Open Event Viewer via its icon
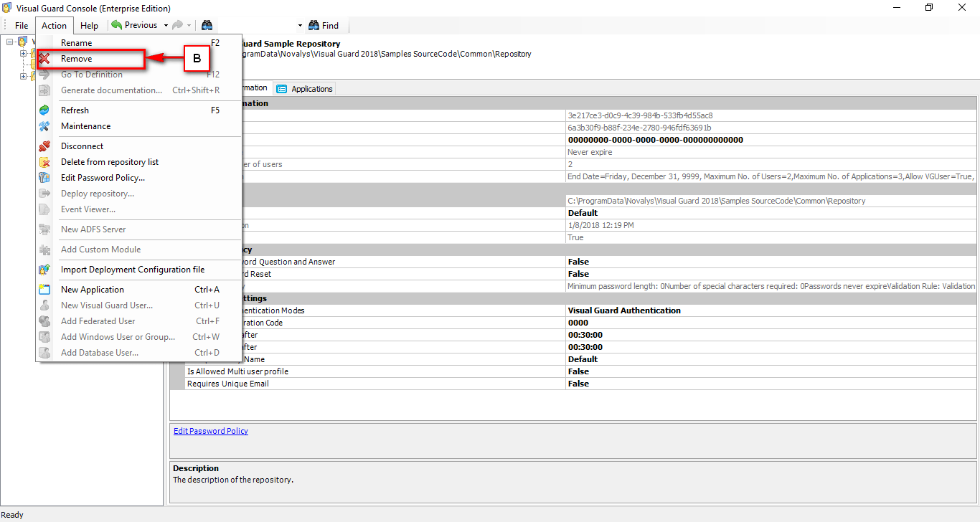The image size is (980, 522). [x=44, y=209]
